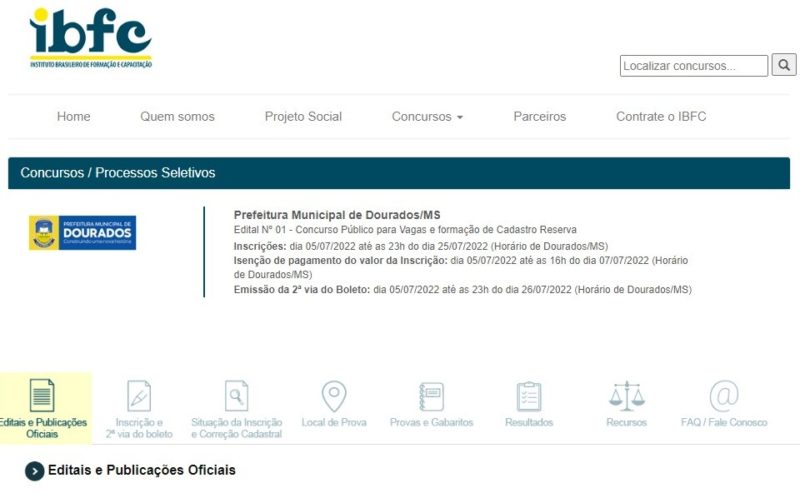Open the Parceiros menu link
800x503 pixels.
pos(539,117)
